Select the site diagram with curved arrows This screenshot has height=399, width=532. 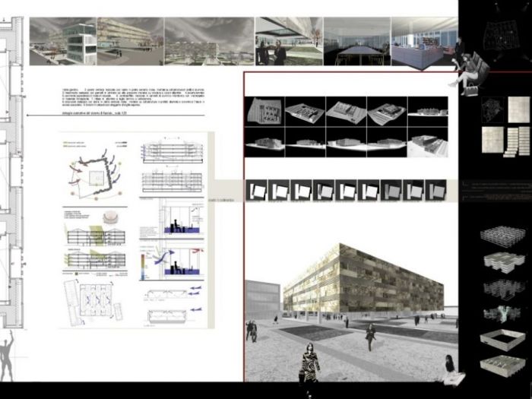(x=95, y=174)
